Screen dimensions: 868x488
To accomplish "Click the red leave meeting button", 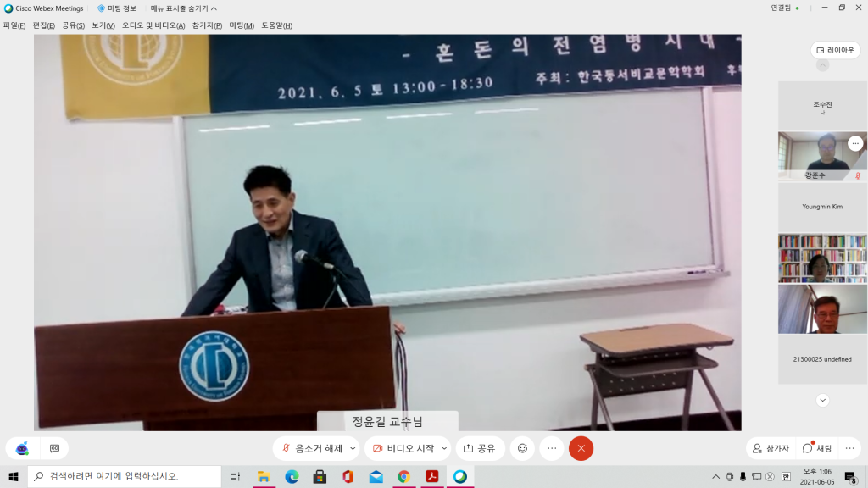I will 581,448.
